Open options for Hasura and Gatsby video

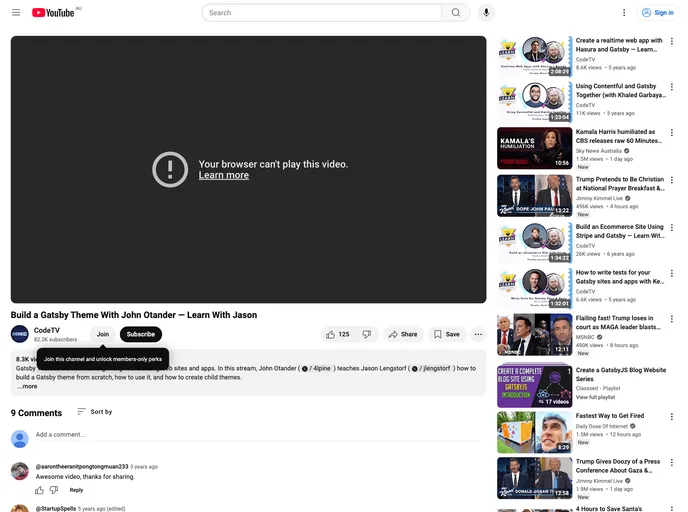click(x=672, y=41)
